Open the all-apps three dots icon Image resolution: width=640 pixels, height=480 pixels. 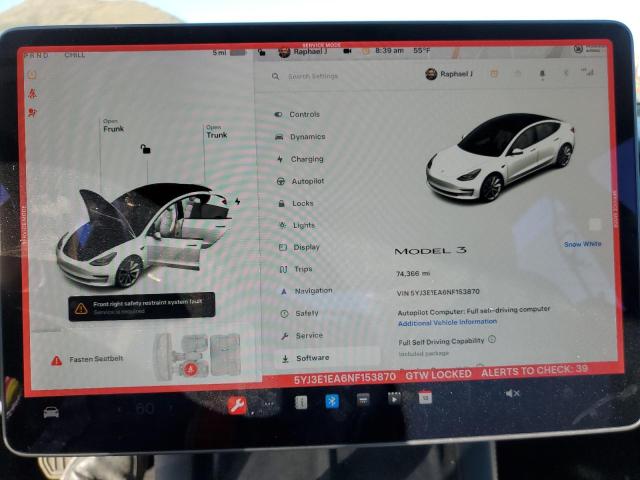tap(269, 404)
